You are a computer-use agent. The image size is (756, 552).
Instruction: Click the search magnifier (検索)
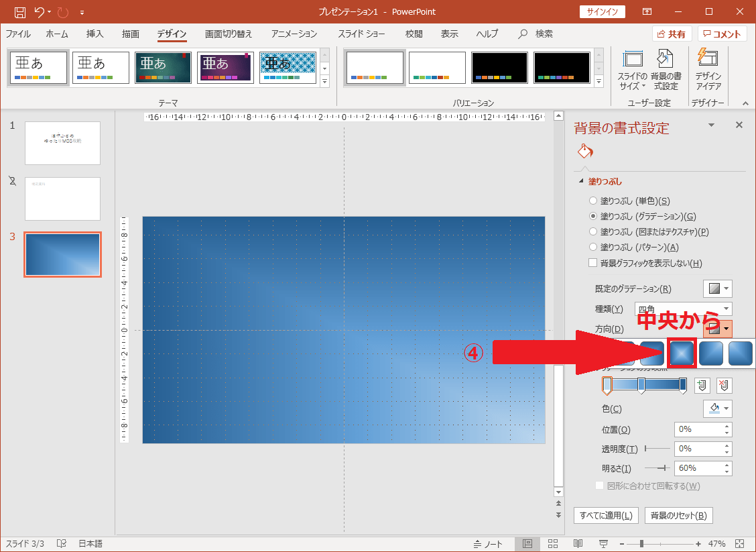523,34
